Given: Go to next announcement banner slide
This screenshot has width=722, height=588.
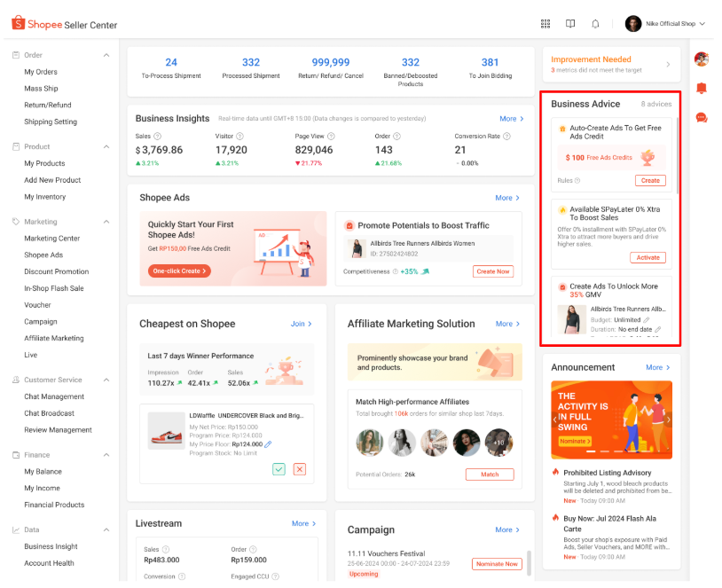Looking at the screenshot, I should tap(669, 419).
